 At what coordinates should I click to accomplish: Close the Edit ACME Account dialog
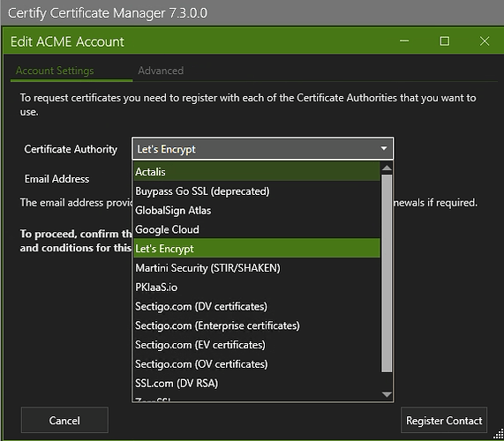(x=485, y=41)
